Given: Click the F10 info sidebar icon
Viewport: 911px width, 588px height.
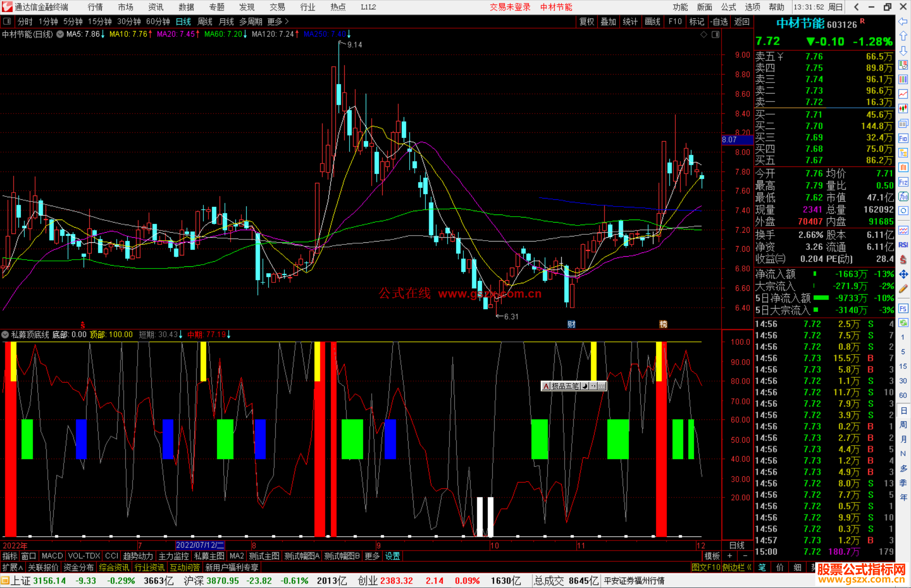Looking at the screenshot, I should 903,138.
